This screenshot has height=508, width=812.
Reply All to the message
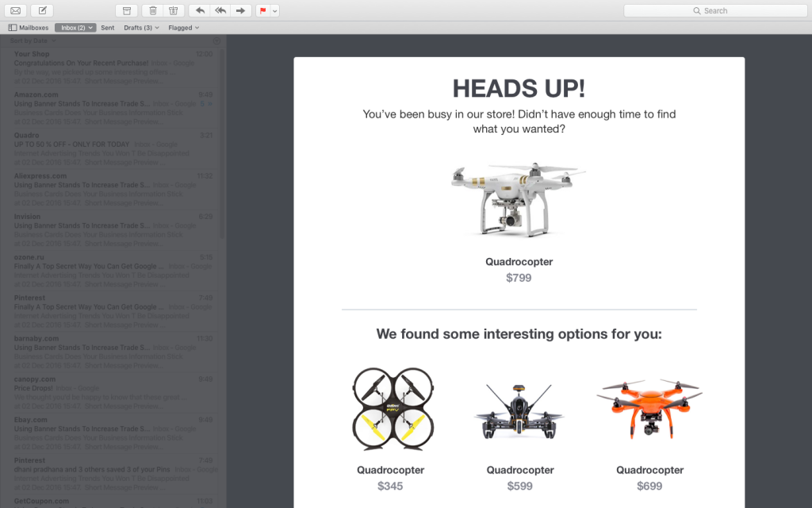220,10
